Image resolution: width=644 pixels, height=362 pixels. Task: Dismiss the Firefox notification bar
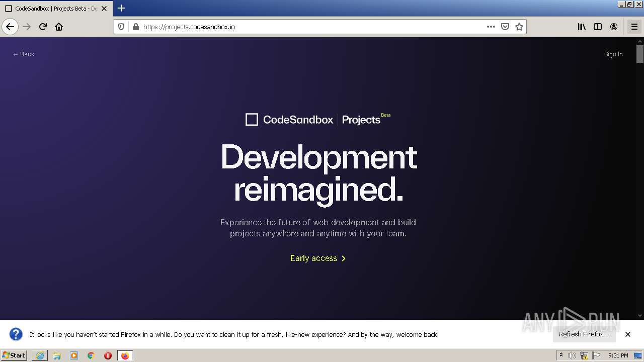coord(628,334)
